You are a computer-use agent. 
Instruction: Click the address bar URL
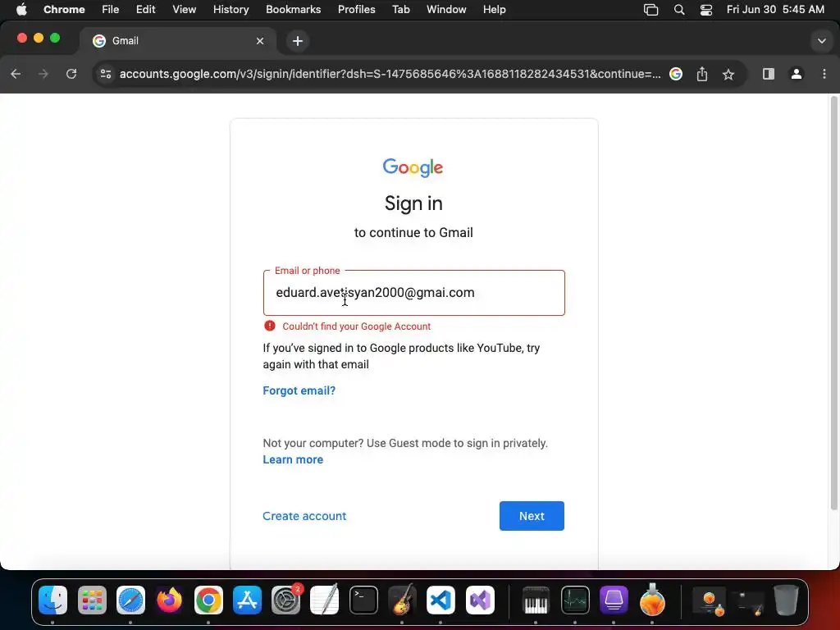point(390,74)
